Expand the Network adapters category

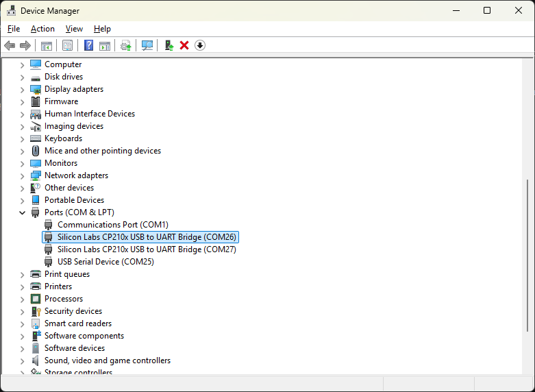pyautogui.click(x=22, y=176)
